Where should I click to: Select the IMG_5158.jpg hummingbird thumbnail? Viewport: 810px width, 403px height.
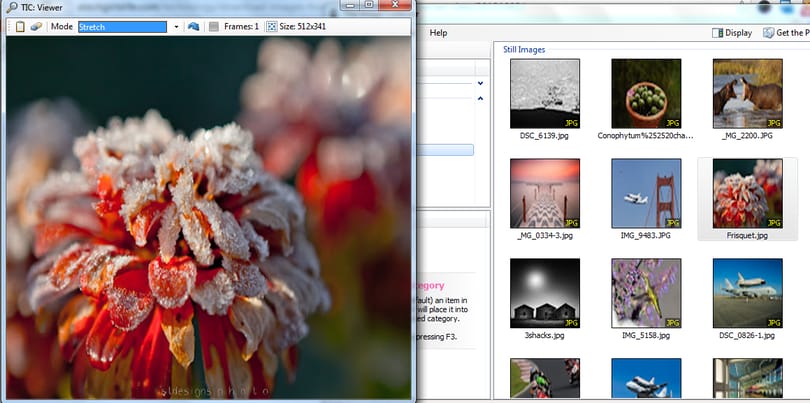[x=646, y=293]
